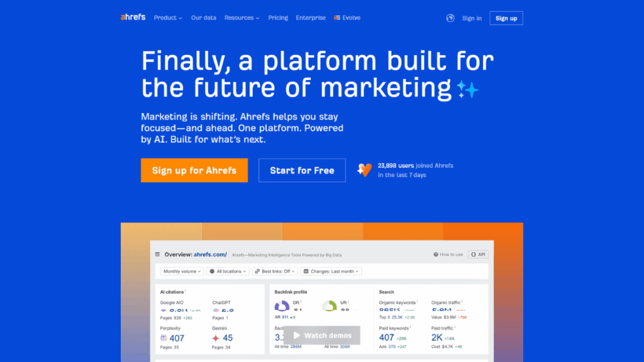Click the DR donut chart in Backlink profile

point(281,307)
